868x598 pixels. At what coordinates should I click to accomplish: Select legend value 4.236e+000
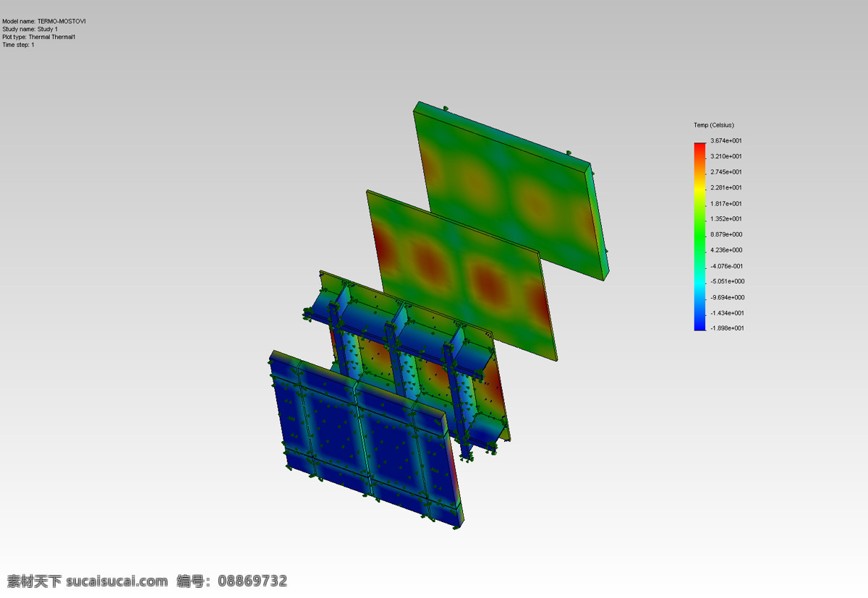(726, 250)
